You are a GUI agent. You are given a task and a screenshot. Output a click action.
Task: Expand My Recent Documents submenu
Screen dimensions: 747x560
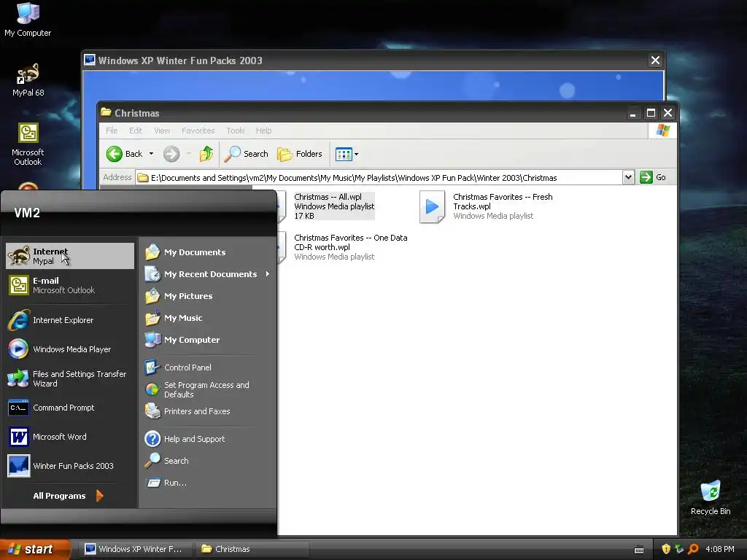208,274
